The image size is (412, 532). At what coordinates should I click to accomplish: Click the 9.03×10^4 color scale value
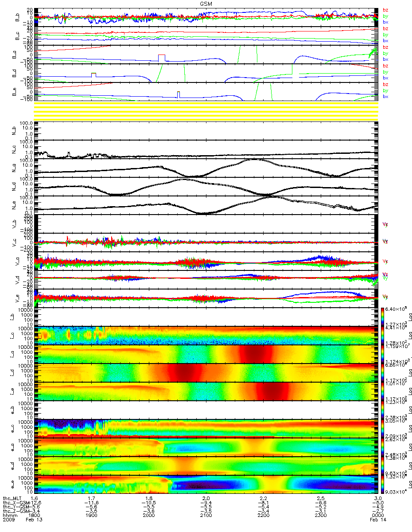(x=396, y=491)
